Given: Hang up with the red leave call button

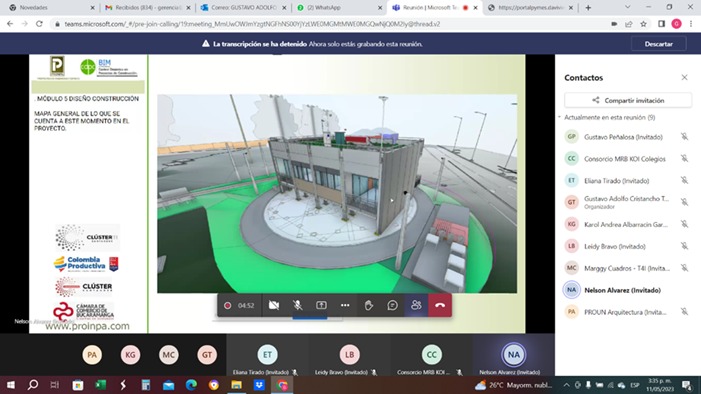Looking at the screenshot, I should 440,305.
